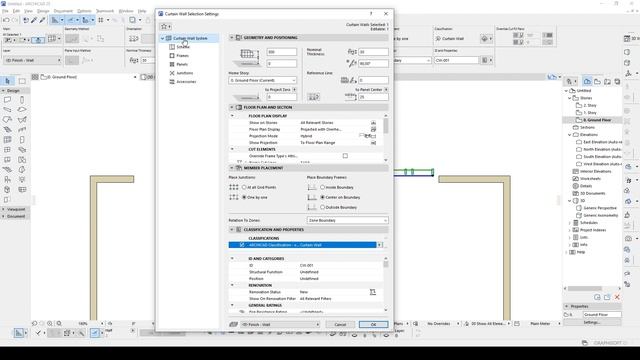Viewport: 640px width, 360px height.
Task: Open ARCHICAD Classification row dropdown arrow
Action: (380, 245)
